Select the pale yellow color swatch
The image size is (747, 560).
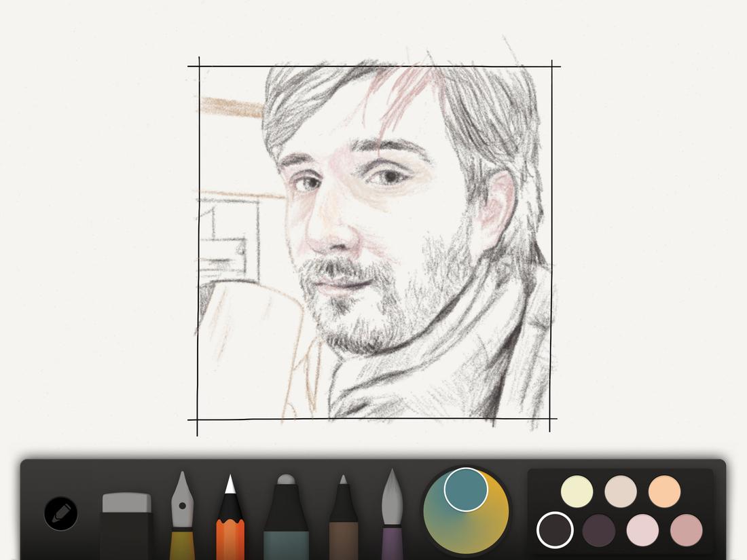tap(577, 491)
